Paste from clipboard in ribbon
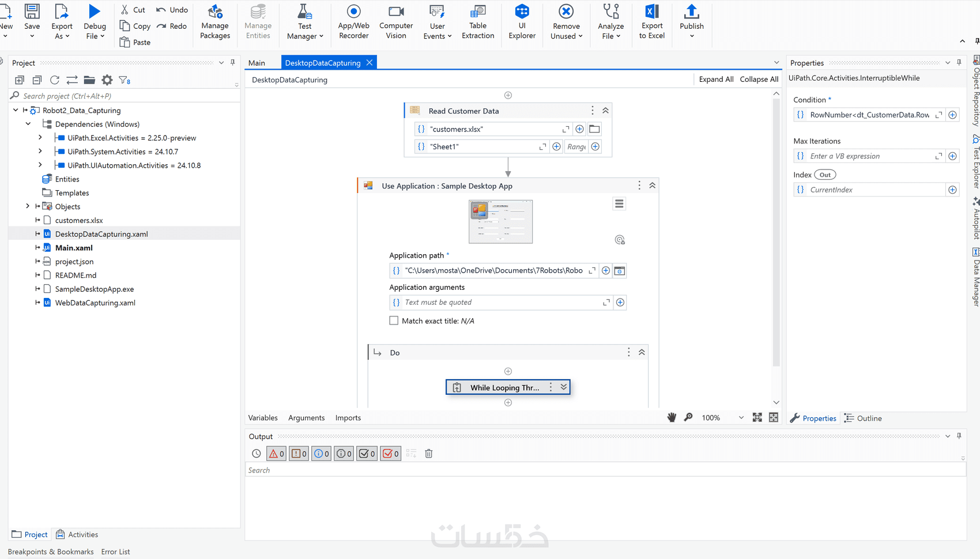Viewport: 980px width, 559px height. point(135,42)
